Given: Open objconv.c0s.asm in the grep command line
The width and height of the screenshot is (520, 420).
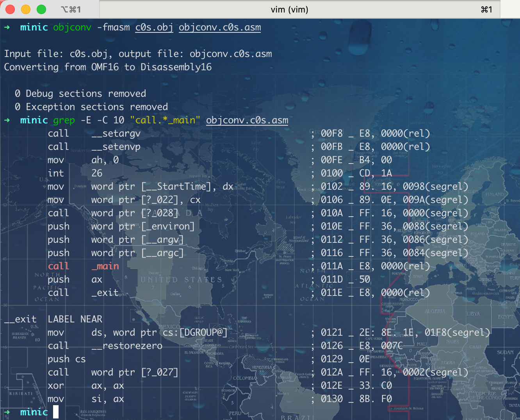Looking at the screenshot, I should [x=247, y=120].
